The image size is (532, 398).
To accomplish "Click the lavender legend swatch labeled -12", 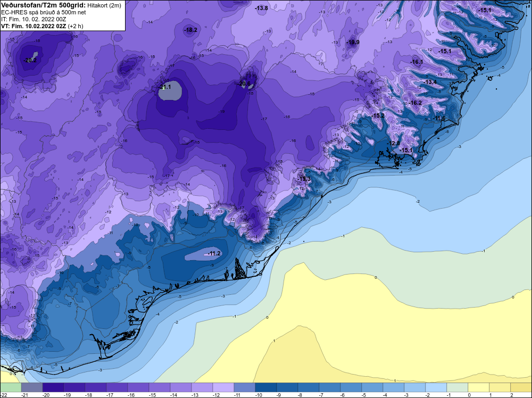I will pyautogui.click(x=223, y=387).
